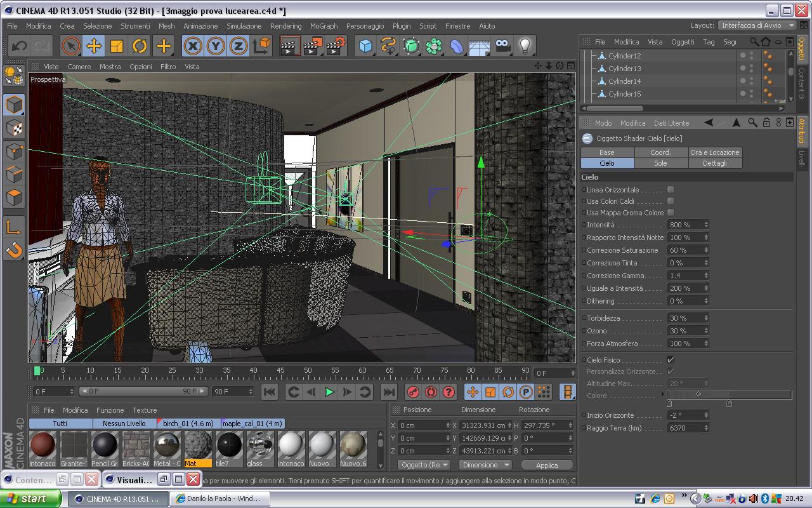Toggle automatic keyframing
The image size is (812, 508).
[x=431, y=392]
